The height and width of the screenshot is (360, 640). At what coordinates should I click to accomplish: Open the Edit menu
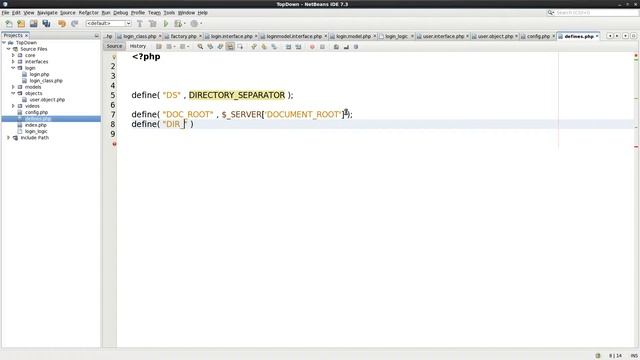16,13
